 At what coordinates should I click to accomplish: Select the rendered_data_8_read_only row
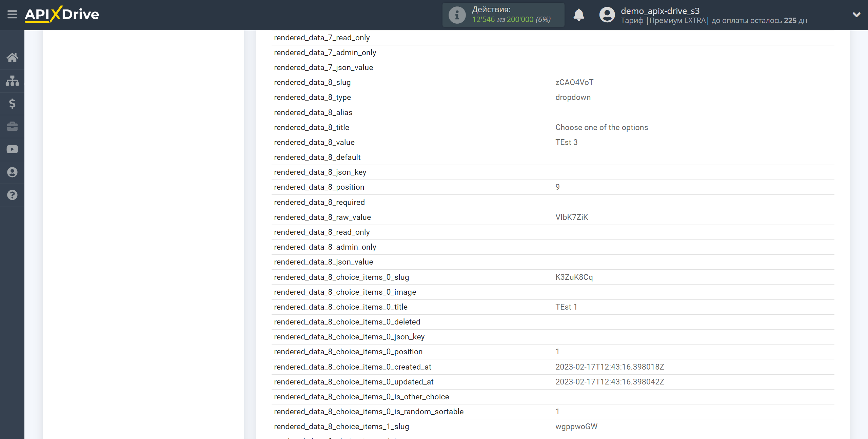point(553,232)
